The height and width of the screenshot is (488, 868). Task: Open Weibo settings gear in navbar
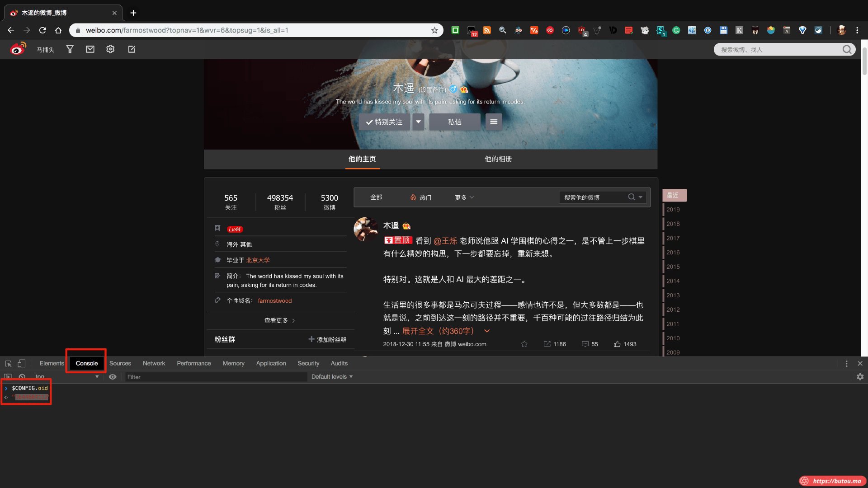(x=110, y=49)
